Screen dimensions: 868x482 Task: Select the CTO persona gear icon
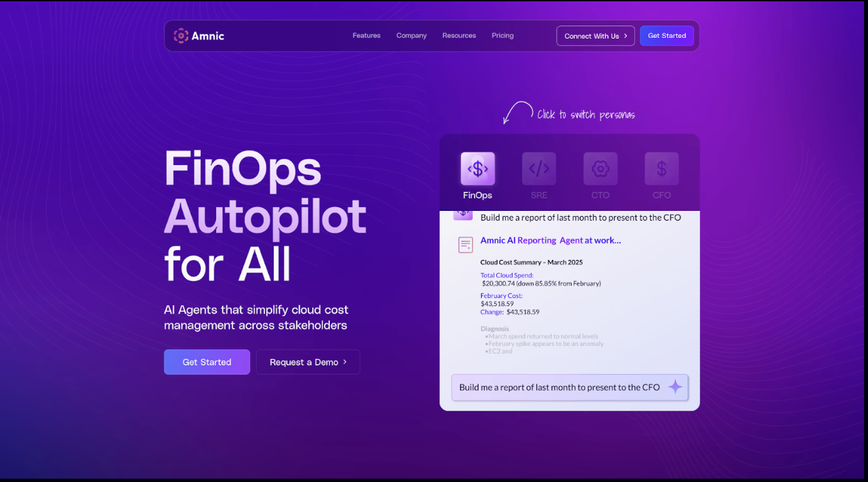pos(600,169)
